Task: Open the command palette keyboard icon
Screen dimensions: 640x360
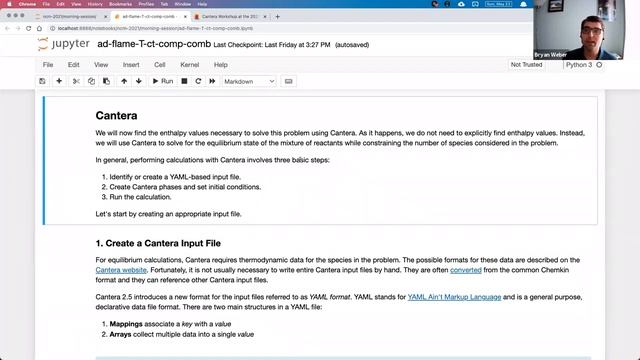Action: (x=289, y=81)
